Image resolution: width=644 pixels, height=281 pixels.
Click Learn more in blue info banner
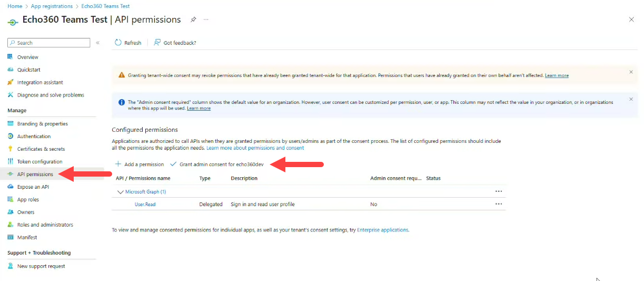pyautogui.click(x=199, y=108)
